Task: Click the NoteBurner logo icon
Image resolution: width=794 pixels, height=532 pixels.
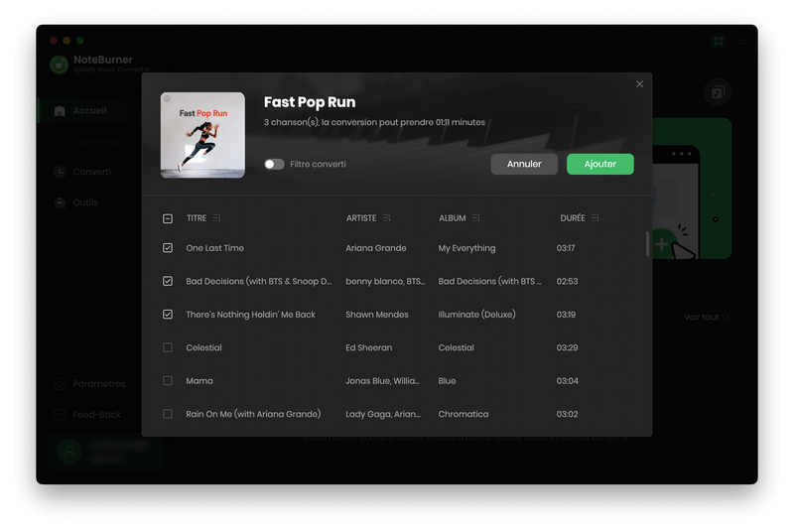Action: point(60,65)
